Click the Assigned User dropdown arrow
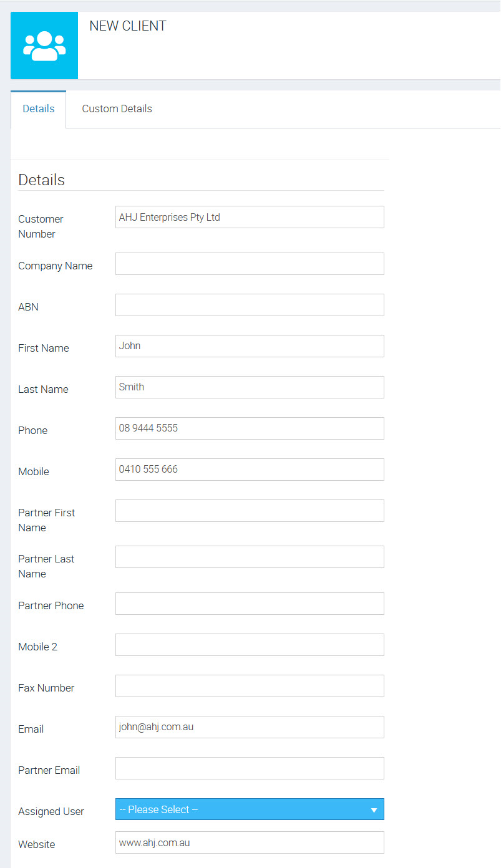Viewport: 501px width, 868px height. pos(374,810)
